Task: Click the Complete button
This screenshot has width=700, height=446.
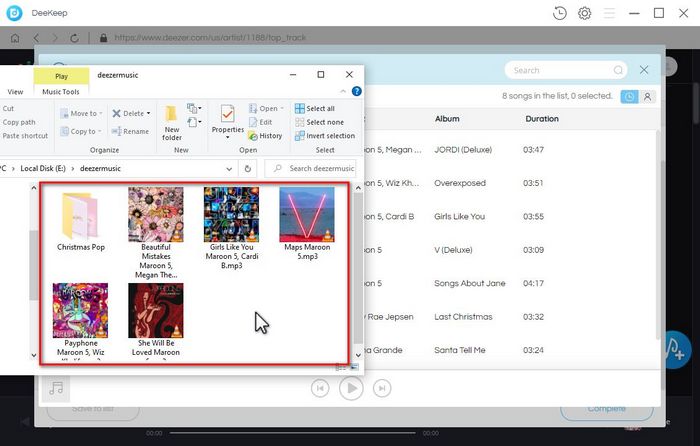Action: tap(607, 408)
